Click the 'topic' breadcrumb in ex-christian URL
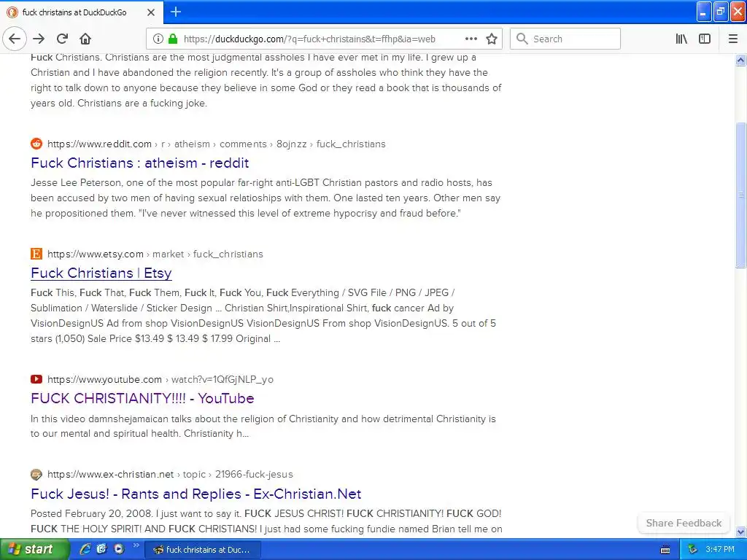The width and height of the screenshot is (747, 560). (x=194, y=474)
